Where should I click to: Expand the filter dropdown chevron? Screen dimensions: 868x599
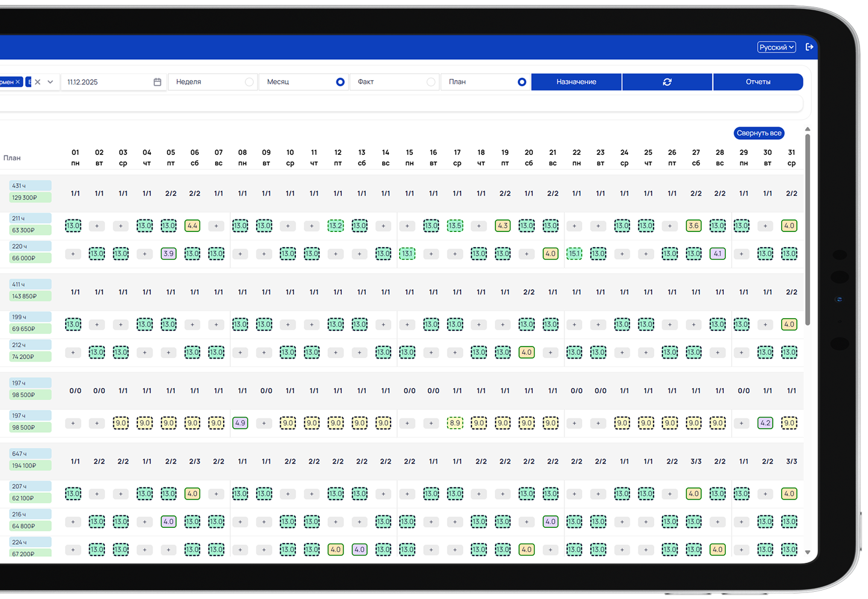coord(50,82)
